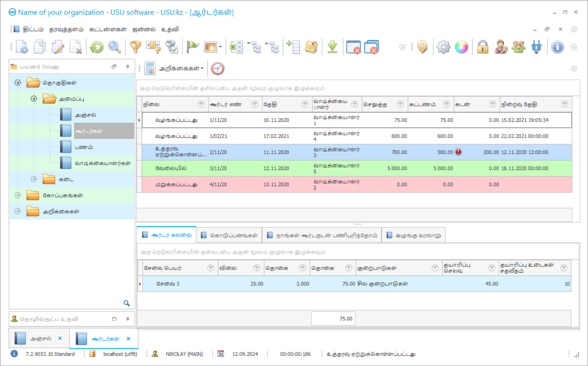Click the close current window toolbar icon
Image resolution: width=588 pixels, height=366 pixels.
pos(353,47)
